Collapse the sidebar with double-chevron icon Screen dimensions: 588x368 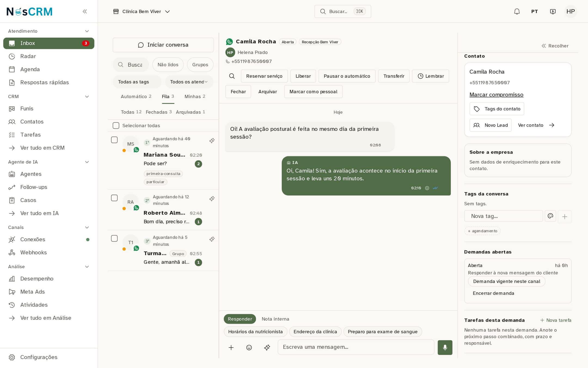point(85,11)
